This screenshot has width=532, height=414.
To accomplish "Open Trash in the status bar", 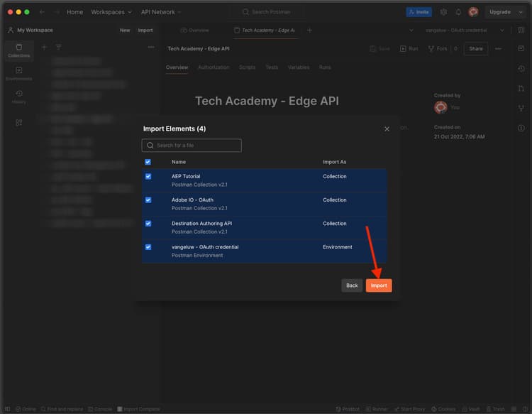I will [496, 409].
